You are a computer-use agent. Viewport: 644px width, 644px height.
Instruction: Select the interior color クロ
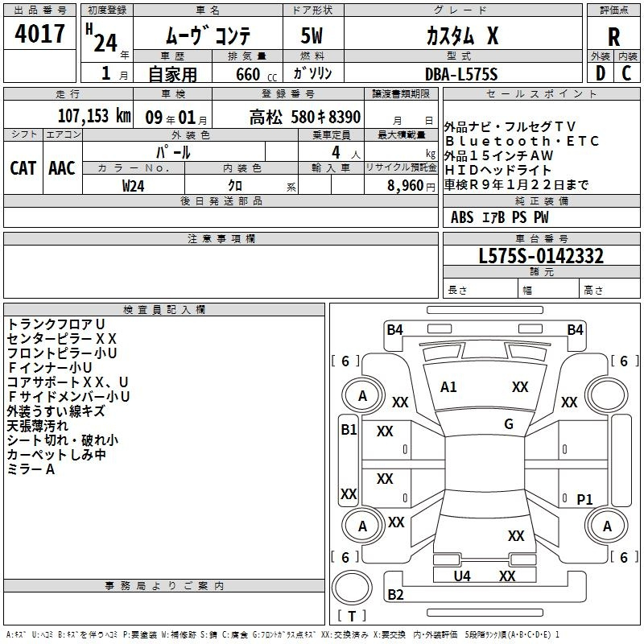(x=235, y=186)
